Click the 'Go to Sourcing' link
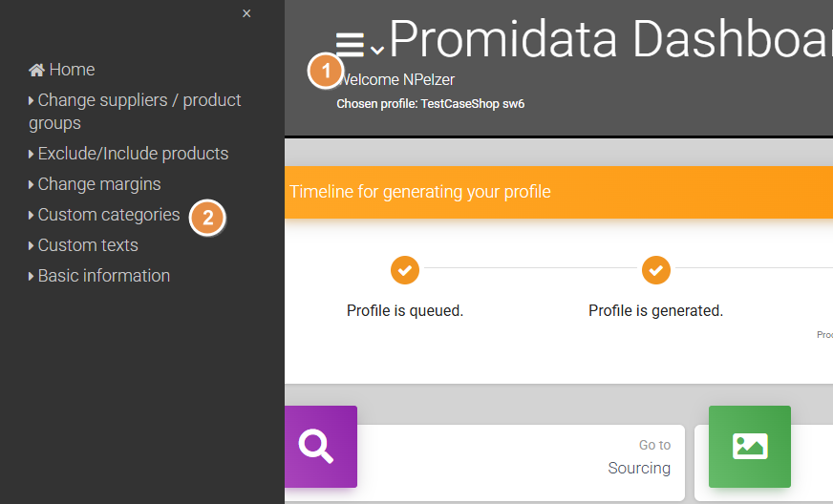Screen dimensions: 833x504 pyautogui.click(x=639, y=457)
